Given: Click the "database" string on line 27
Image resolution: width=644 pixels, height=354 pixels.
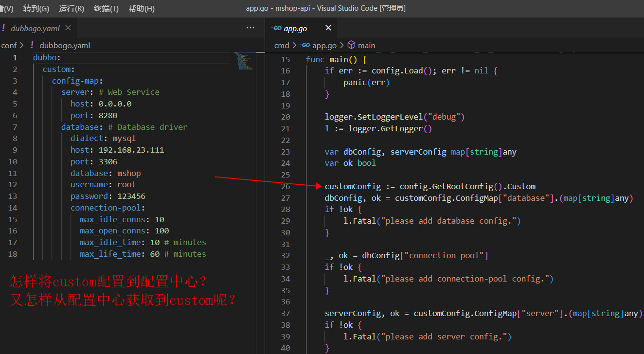Looking at the screenshot, I should pos(526,198).
